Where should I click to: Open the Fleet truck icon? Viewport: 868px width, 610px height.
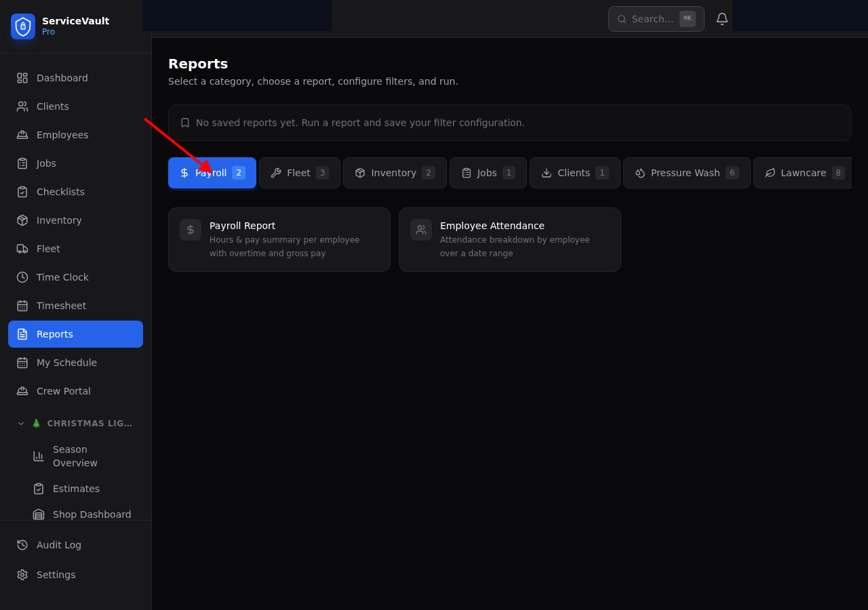click(x=21, y=248)
